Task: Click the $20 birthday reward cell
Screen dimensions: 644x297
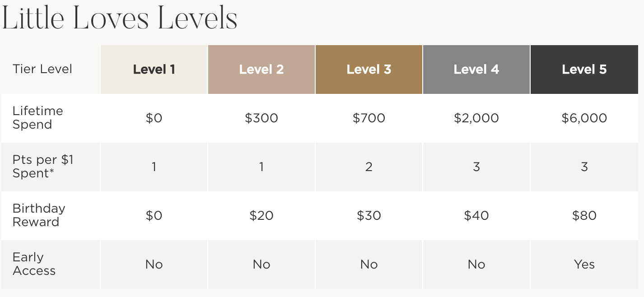Action: pos(261,216)
